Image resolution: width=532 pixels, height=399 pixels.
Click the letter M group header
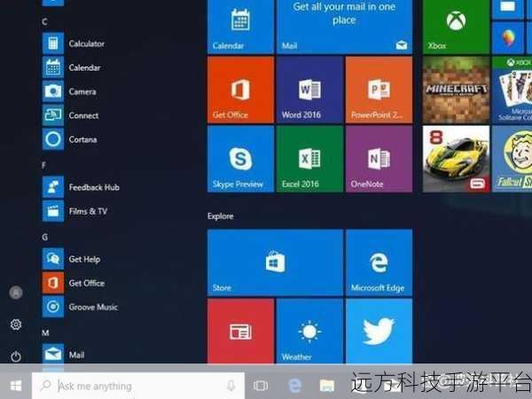pos(45,332)
